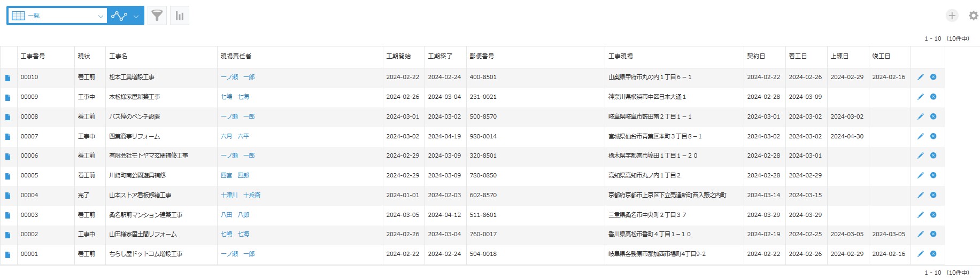
Task: Open 十津川 十兵衛 user link
Action: pyautogui.click(x=241, y=195)
